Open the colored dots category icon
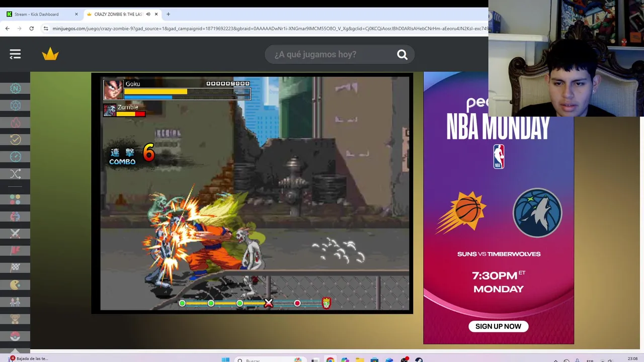644x362 pixels. point(16,200)
